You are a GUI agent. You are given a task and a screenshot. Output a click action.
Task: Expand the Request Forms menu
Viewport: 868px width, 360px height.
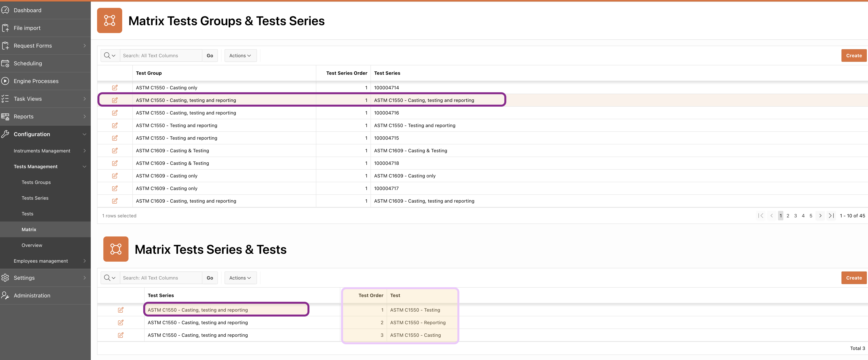tap(84, 46)
